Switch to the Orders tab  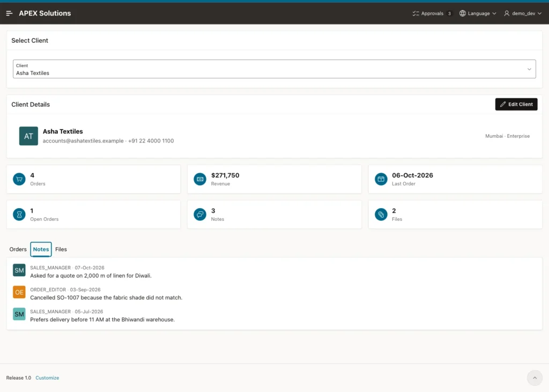pos(18,249)
